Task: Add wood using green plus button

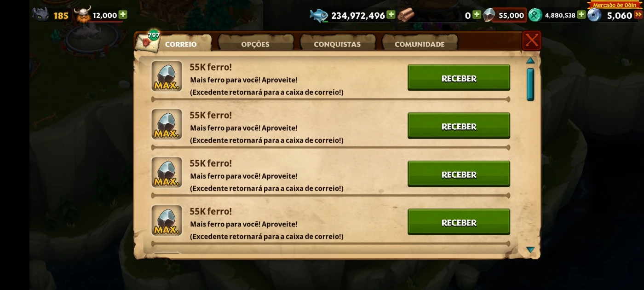Action: click(477, 15)
